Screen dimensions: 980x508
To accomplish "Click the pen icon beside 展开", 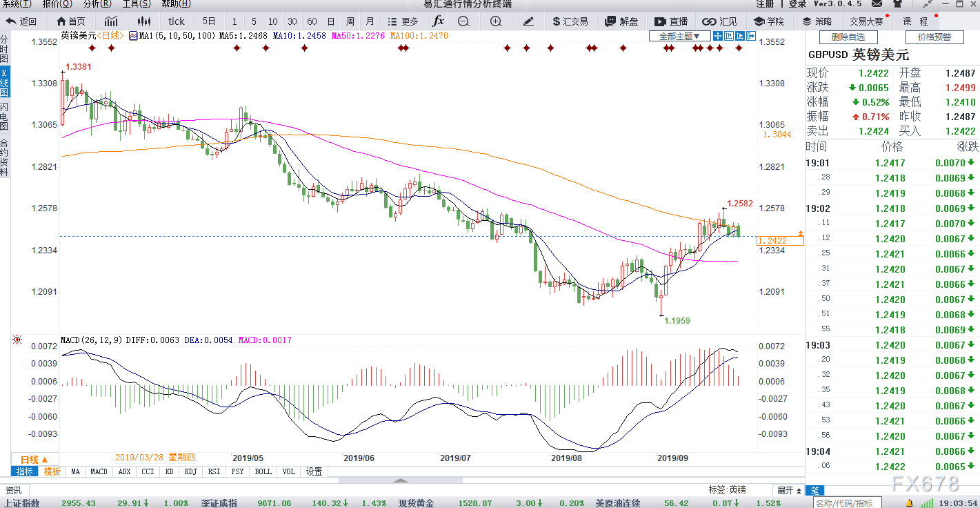I will 814,489.
